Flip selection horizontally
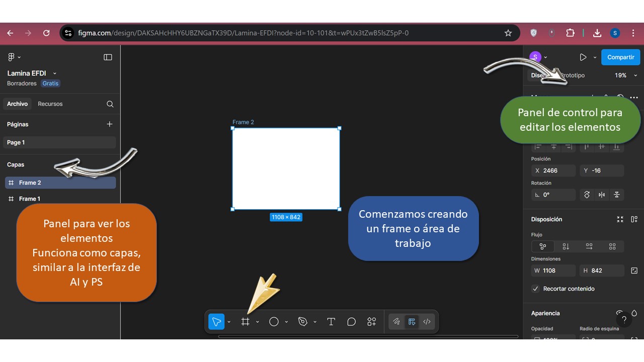 [602, 195]
